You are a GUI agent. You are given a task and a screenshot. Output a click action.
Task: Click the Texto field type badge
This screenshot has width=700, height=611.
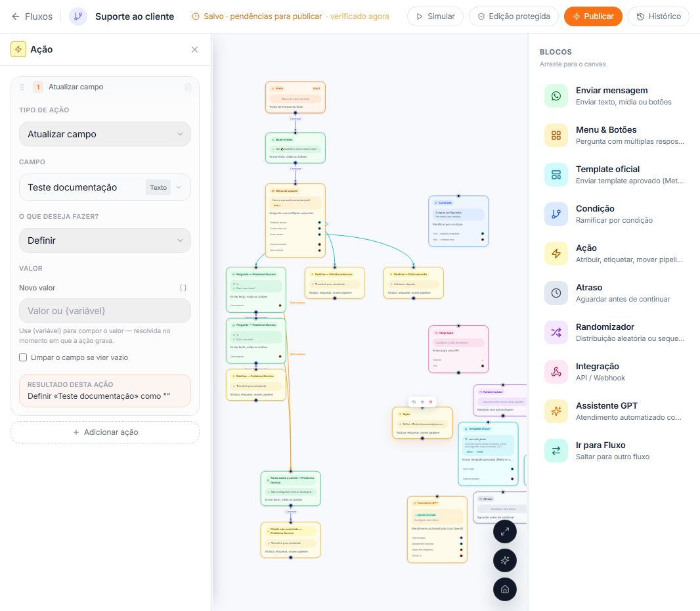coord(158,188)
